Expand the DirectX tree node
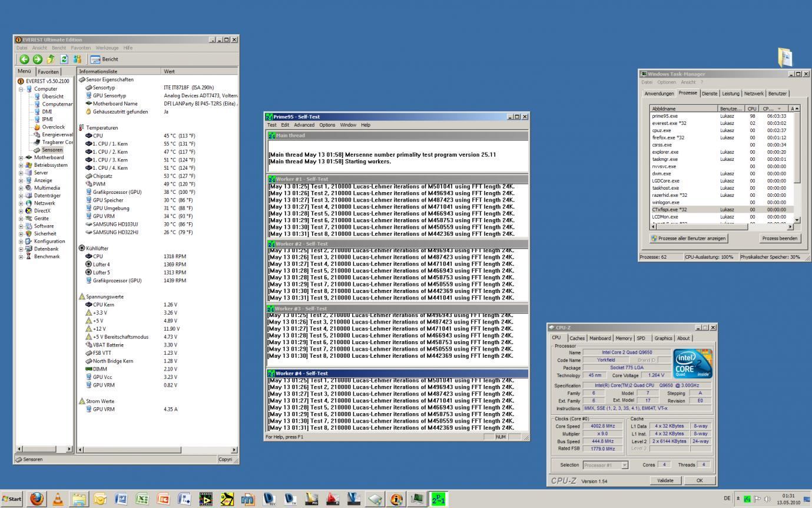This screenshot has width=812, height=508. point(21,211)
